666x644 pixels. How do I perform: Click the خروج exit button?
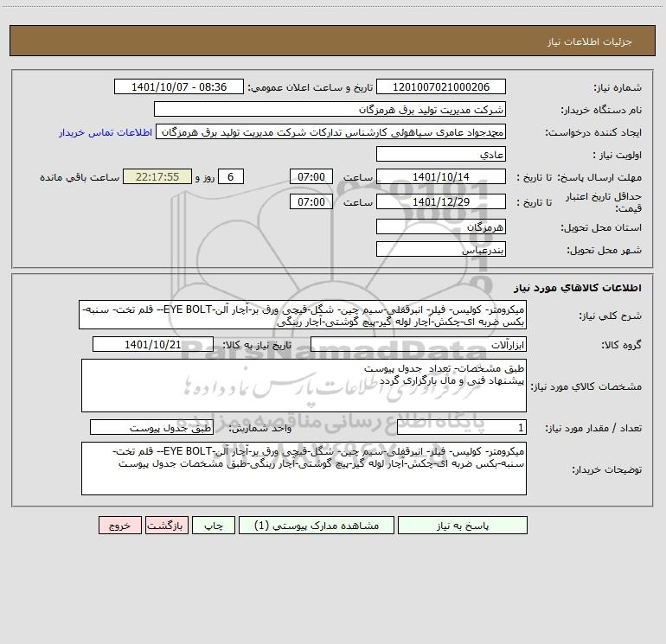point(119,525)
